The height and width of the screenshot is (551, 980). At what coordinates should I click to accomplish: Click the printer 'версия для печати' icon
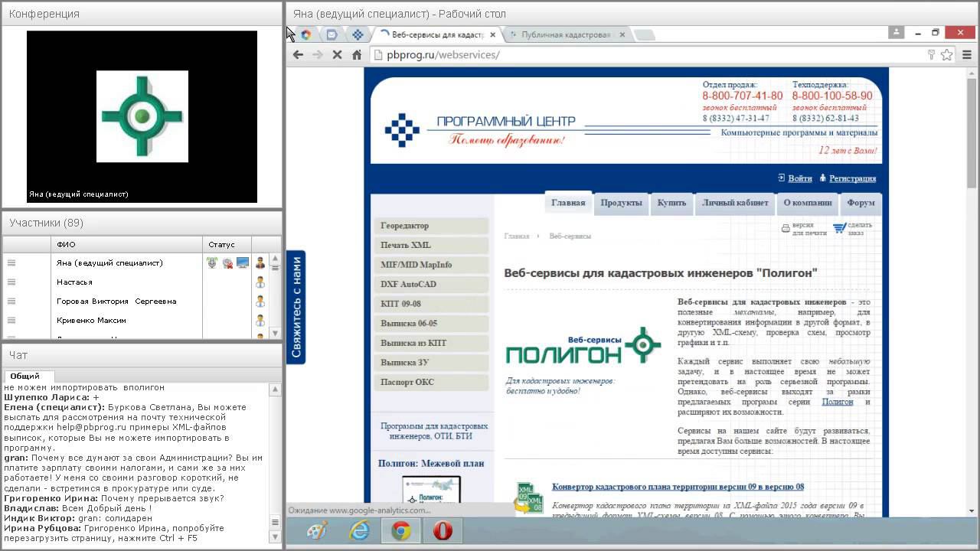pos(786,228)
